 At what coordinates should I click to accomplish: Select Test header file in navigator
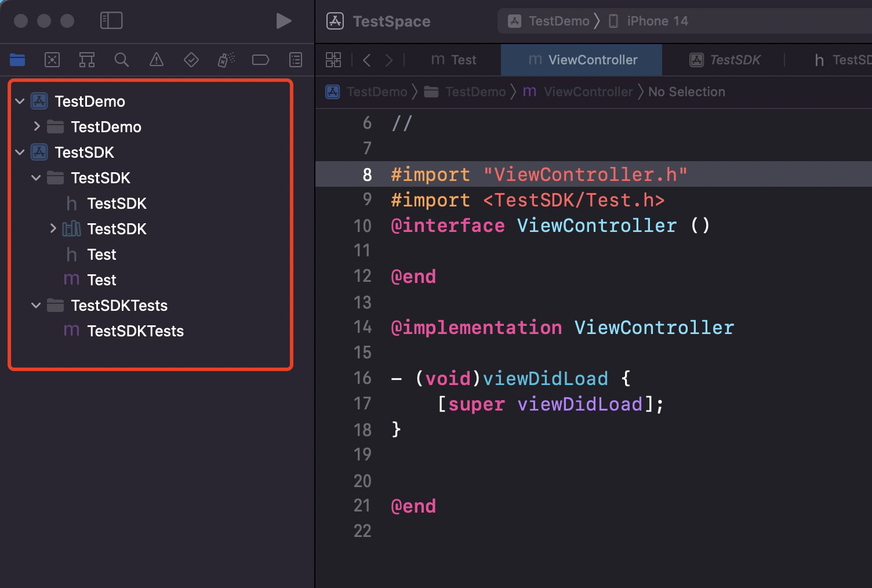101,255
